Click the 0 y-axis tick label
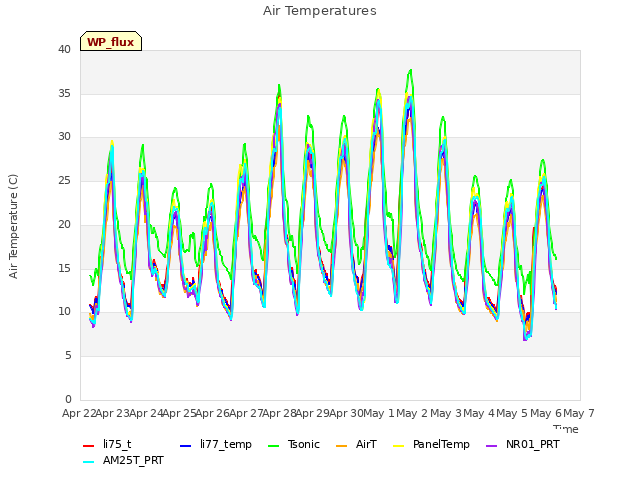Screen dimensions: 640x480 tap(68, 399)
